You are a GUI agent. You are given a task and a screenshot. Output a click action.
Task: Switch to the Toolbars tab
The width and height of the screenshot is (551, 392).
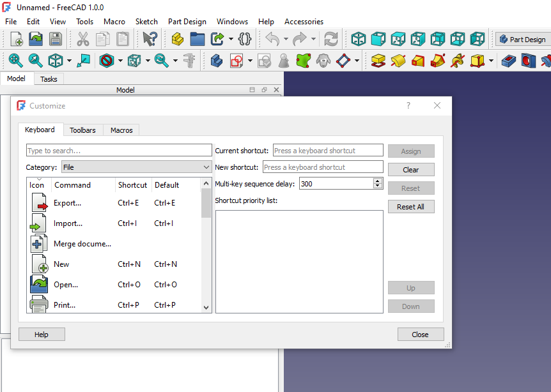82,130
